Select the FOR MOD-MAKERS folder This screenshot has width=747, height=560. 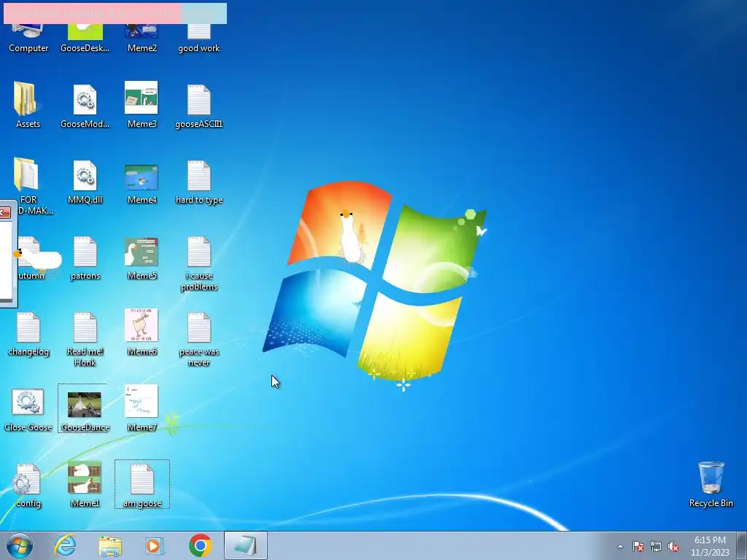coord(28,186)
